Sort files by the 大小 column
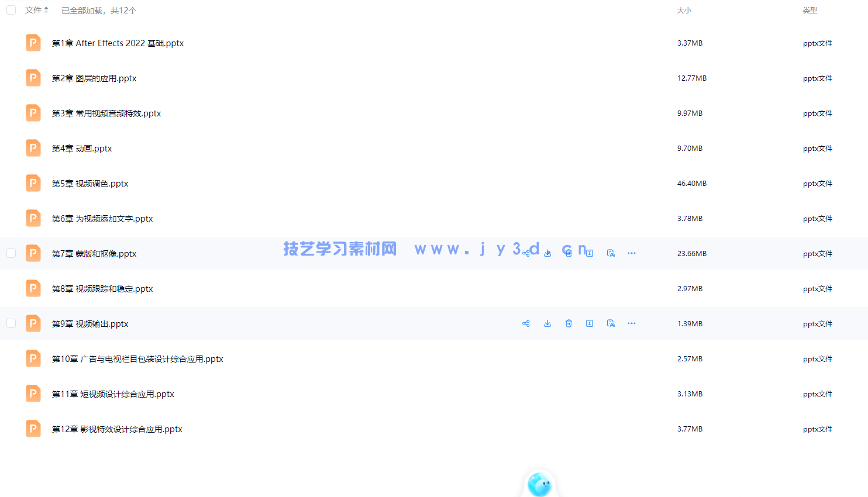The height and width of the screenshot is (497, 868). coord(684,10)
